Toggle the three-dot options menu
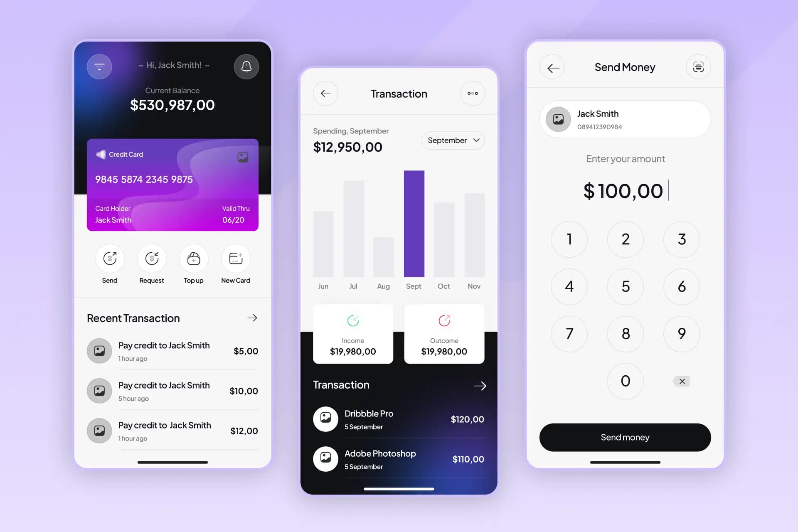 [x=473, y=93]
